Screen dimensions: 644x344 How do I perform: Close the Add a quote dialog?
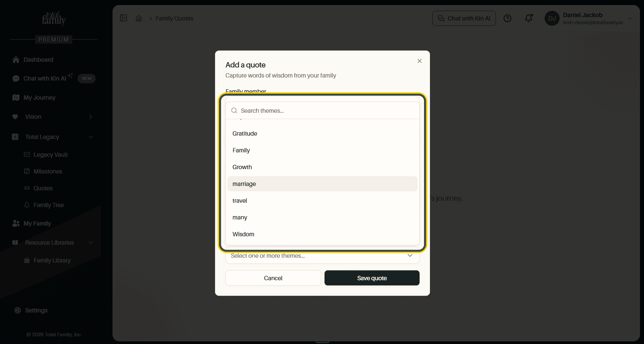(x=420, y=61)
